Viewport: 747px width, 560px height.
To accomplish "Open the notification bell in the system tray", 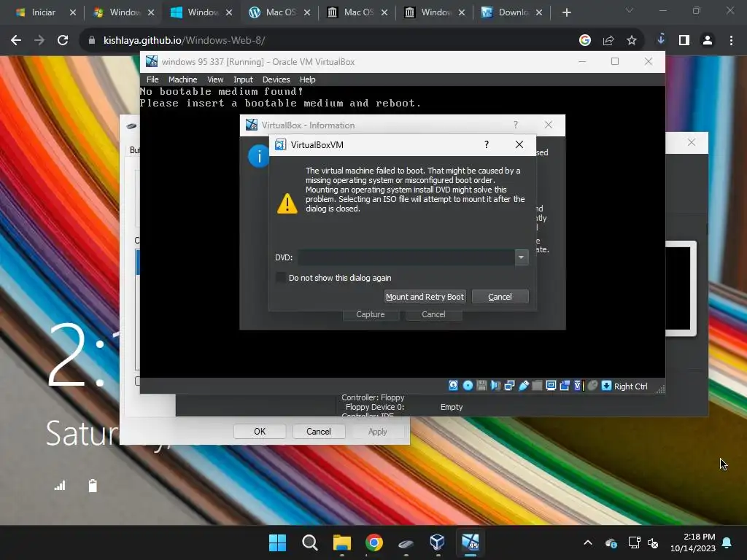I will pyautogui.click(x=727, y=542).
